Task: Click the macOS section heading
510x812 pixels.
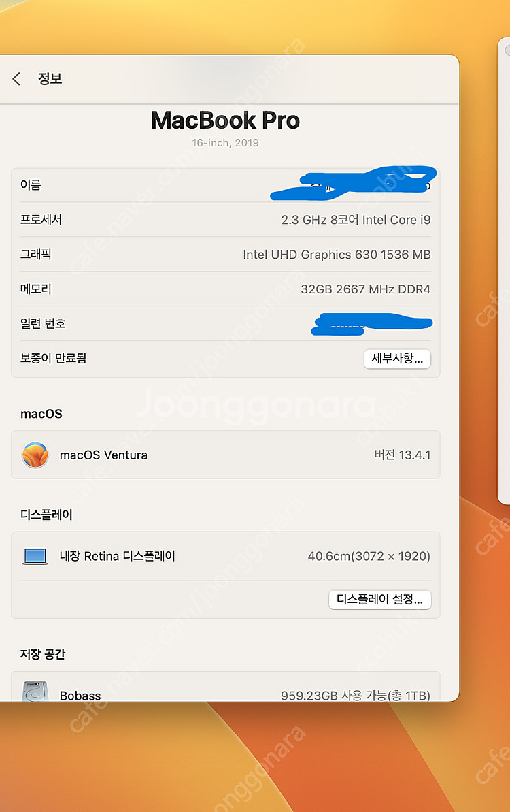Action: click(x=41, y=414)
